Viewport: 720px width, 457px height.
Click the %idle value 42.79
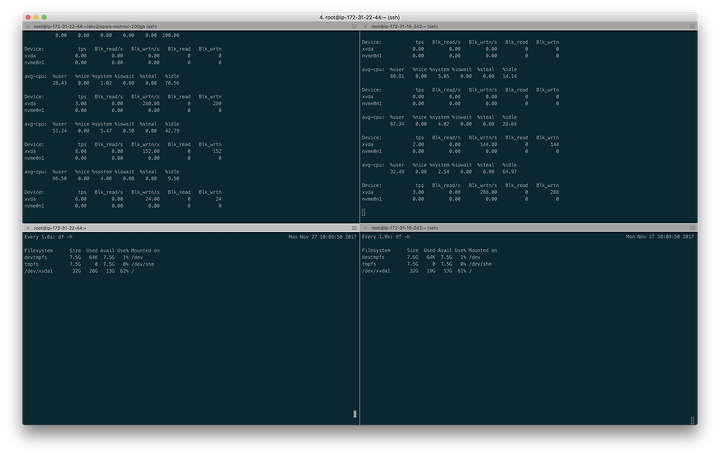tap(172, 131)
